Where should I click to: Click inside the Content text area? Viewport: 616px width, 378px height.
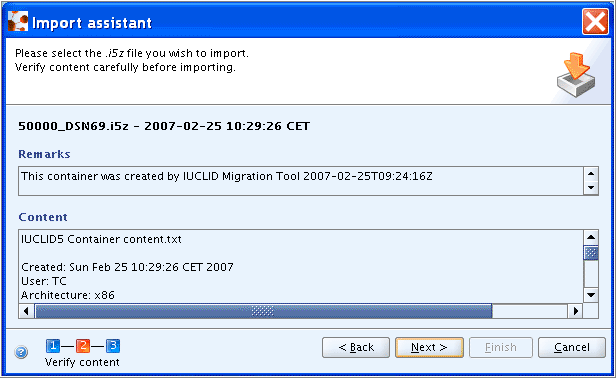click(x=301, y=266)
